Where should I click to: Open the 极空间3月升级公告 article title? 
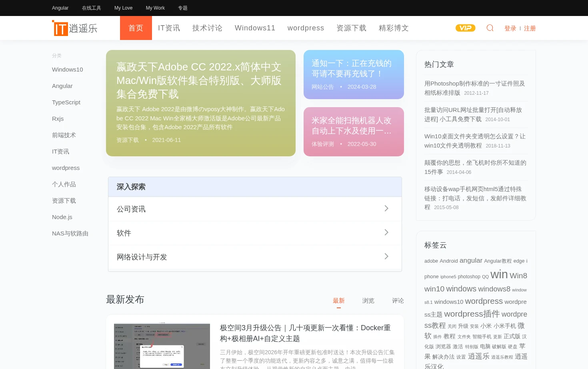[305, 333]
